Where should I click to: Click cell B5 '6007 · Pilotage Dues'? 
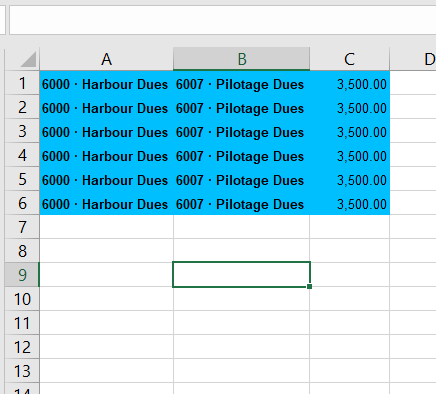(x=241, y=179)
